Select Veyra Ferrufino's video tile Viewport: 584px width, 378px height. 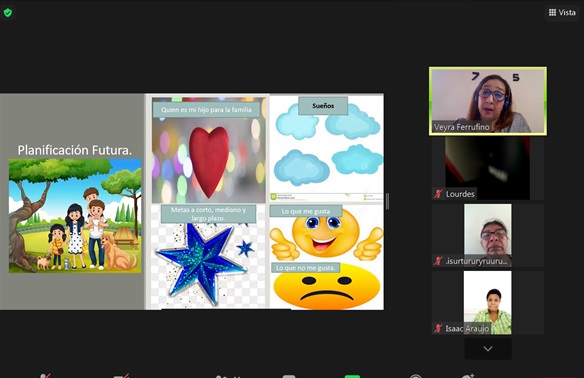click(x=488, y=101)
